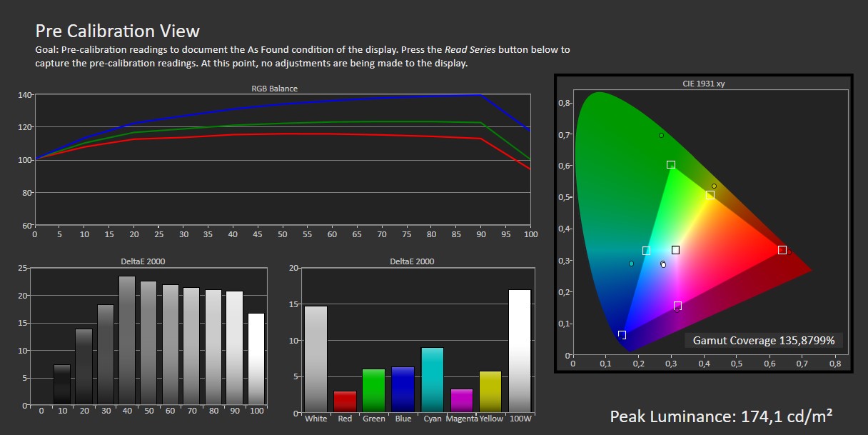Click the Peak Luminance reading
This screenshot has width=868, height=435.
(721, 416)
